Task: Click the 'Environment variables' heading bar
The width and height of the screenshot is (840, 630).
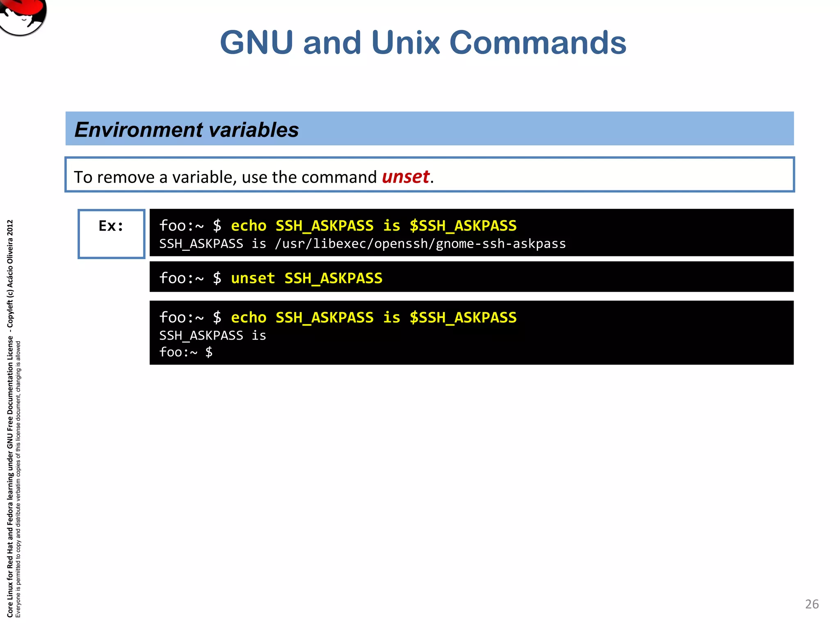Action: pos(429,128)
